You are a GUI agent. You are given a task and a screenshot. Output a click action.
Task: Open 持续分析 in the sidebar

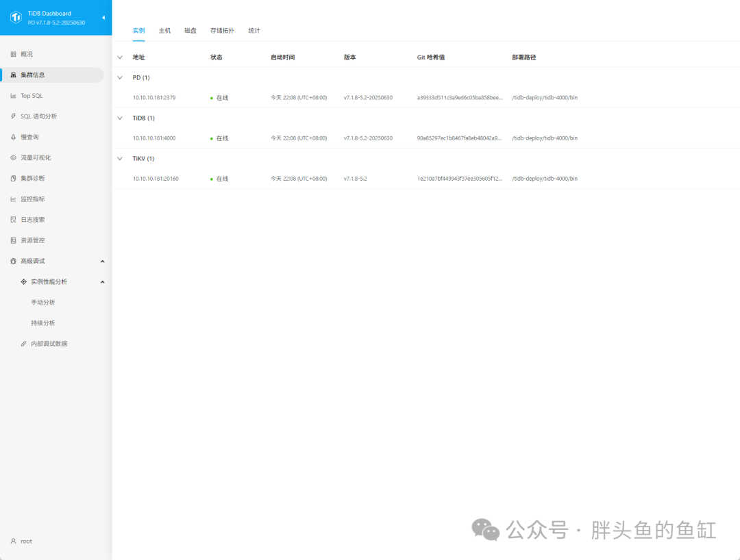click(x=43, y=323)
